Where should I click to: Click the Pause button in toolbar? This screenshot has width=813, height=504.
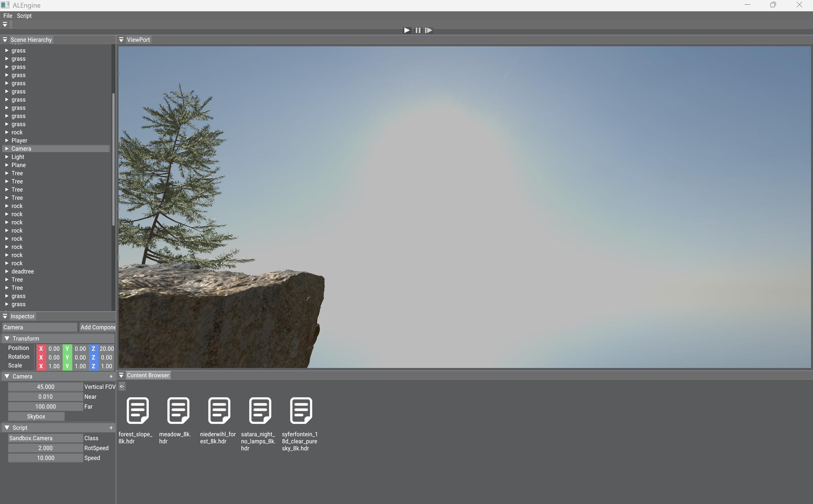click(418, 30)
